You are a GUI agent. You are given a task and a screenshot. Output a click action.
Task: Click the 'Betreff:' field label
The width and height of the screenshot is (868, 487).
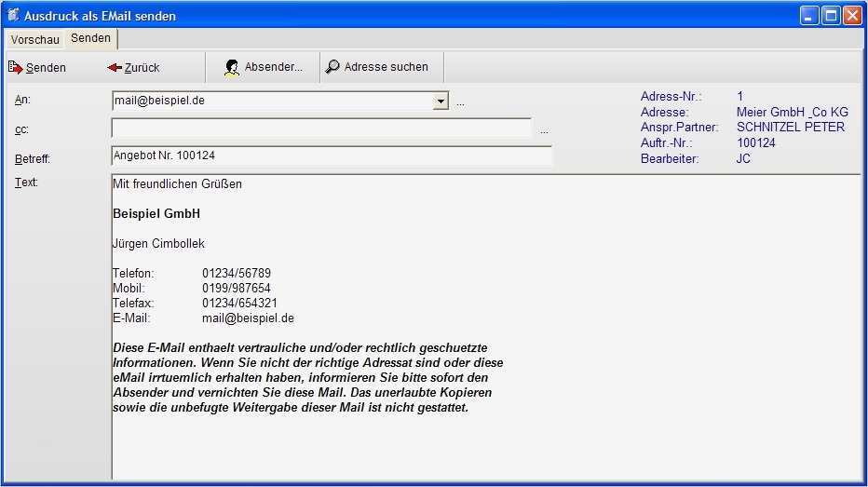tap(32, 159)
